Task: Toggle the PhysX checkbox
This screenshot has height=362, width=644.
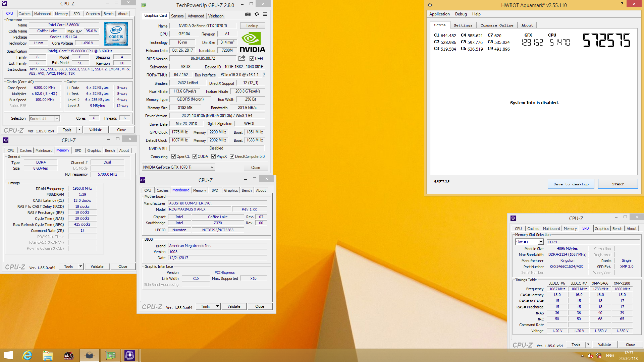Action: (x=213, y=157)
